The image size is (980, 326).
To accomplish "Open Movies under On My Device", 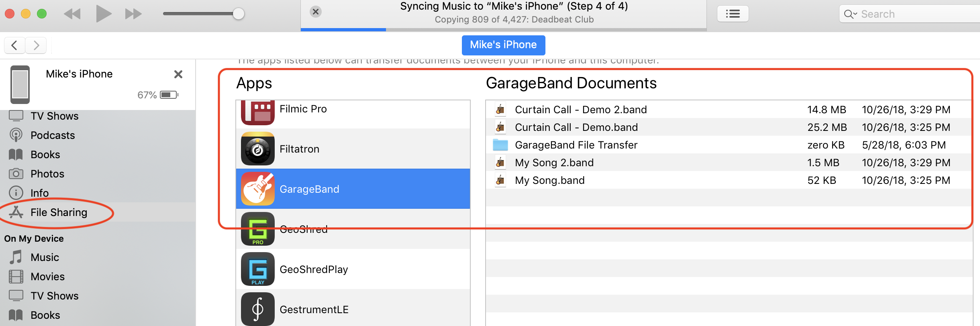I will click(98, 276).
